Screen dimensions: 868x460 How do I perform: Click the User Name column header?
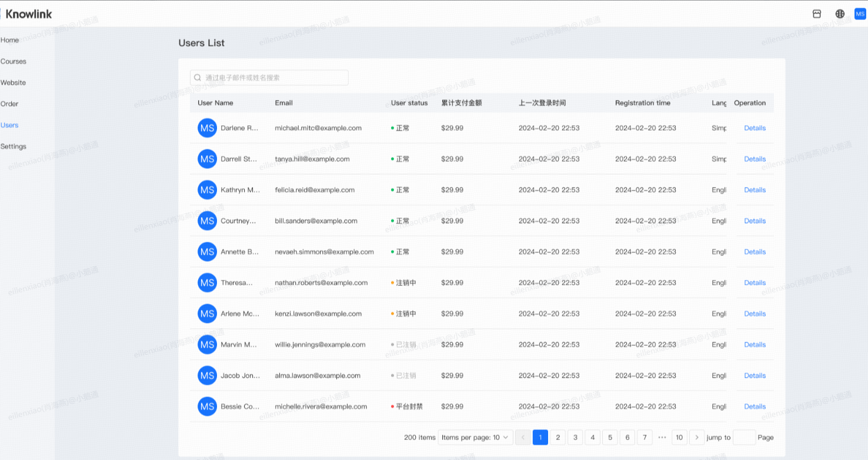click(x=215, y=103)
